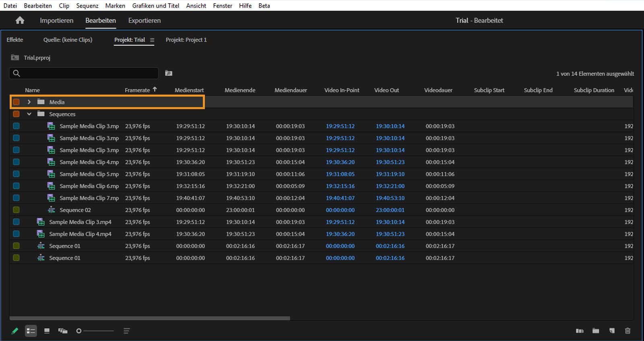Click the trash delete icon
The image size is (644, 341).
click(x=627, y=331)
